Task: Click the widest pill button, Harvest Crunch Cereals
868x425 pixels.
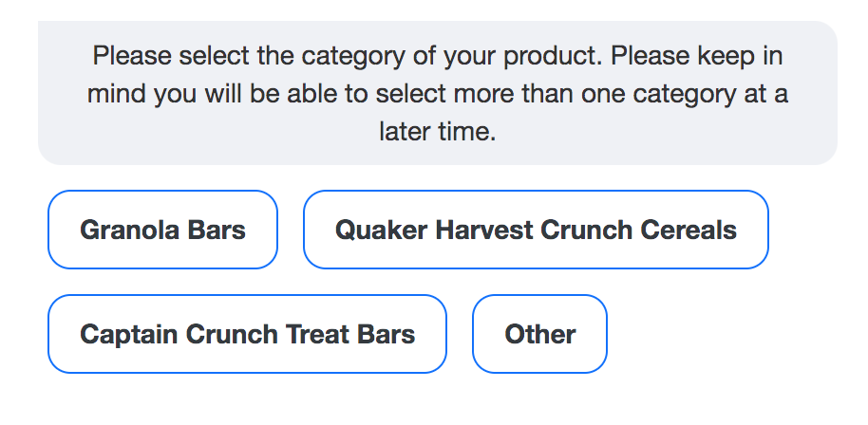Action: tap(536, 230)
